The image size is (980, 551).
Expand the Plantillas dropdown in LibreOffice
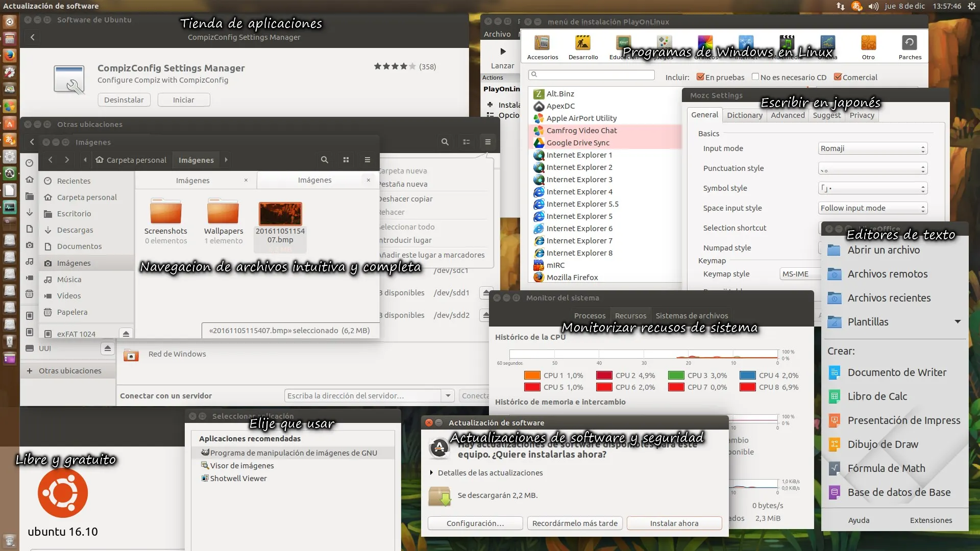coord(958,321)
